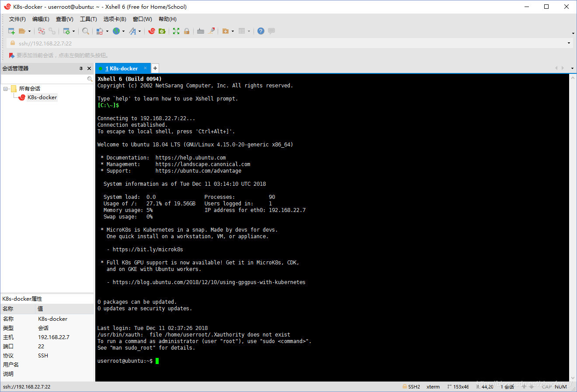
Task: Click the Reconnect chain-link icon
Action: 52,31
